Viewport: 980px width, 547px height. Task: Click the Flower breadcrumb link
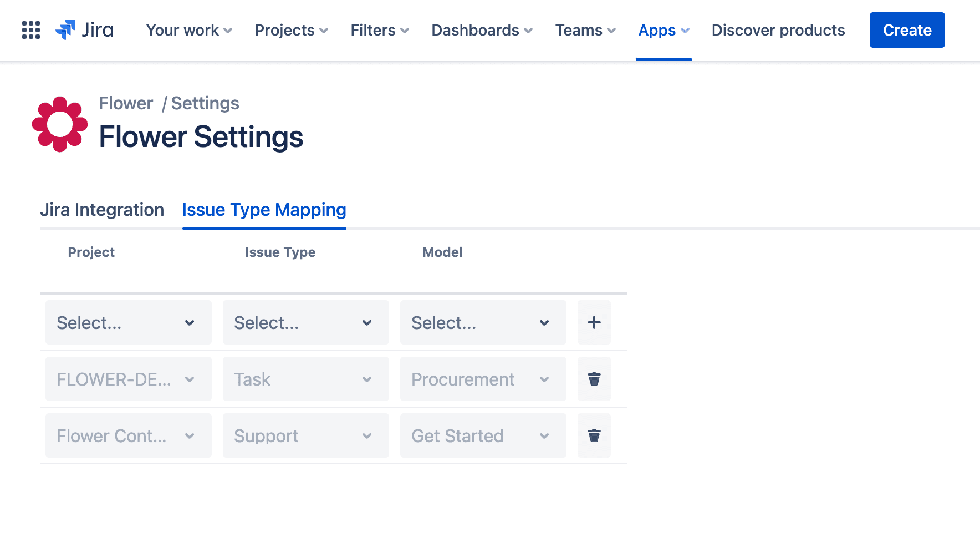click(126, 103)
